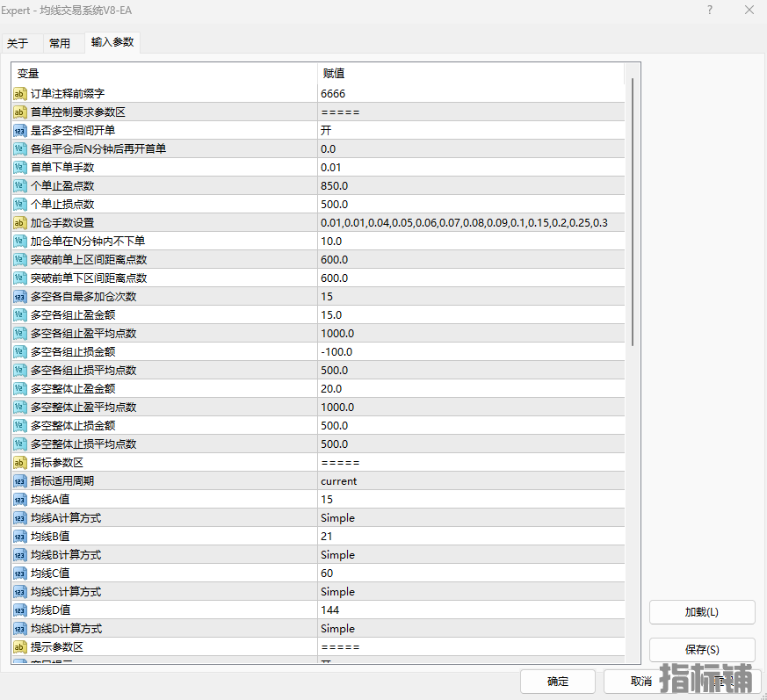Click the decimal icon beside 首单下单手数
This screenshot has width=767, height=700.
(20, 168)
